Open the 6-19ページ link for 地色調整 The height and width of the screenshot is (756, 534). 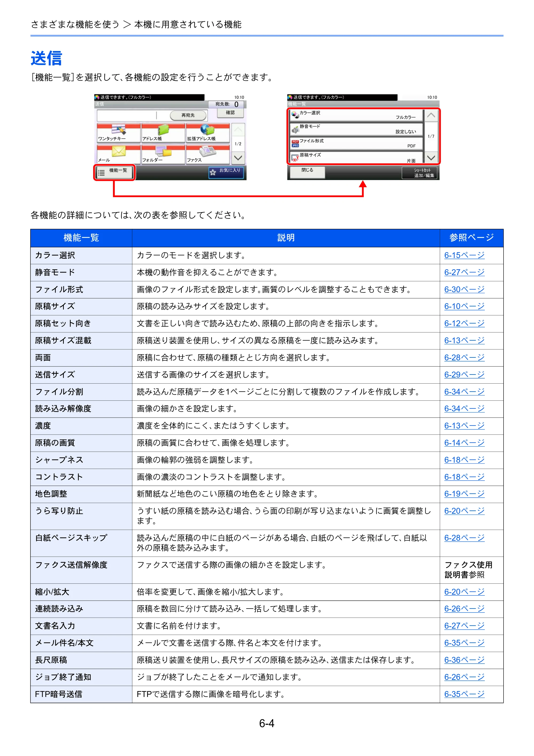tap(464, 494)
